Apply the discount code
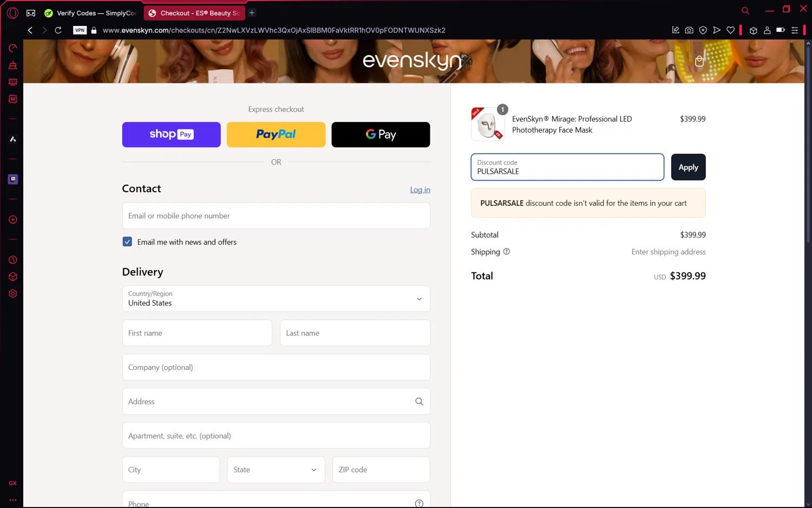Screen dimensions: 812x508 coord(688,167)
